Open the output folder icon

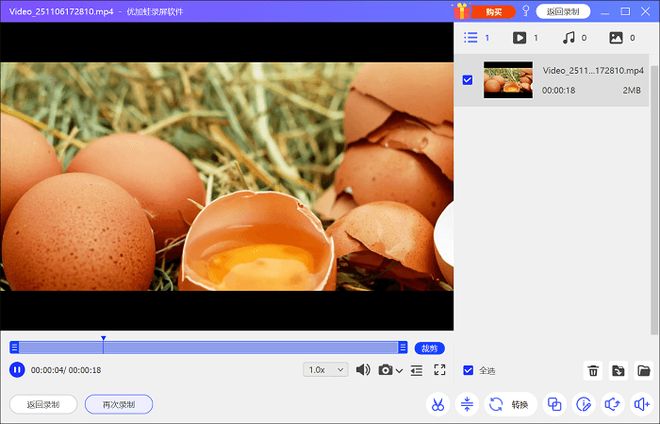[x=643, y=371]
